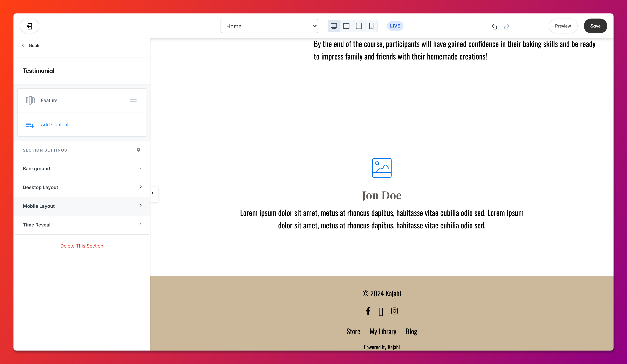Image resolution: width=627 pixels, height=364 pixels.
Task: Switch to portrait tablet preview
Action: [359, 26]
